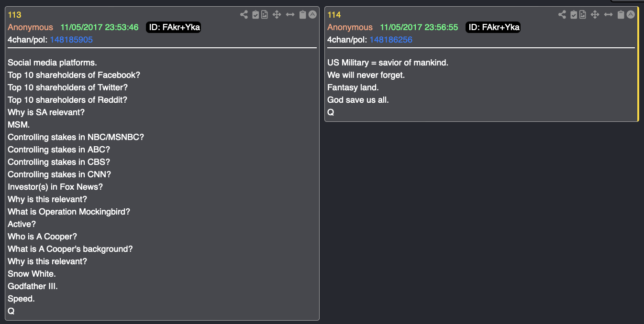The height and width of the screenshot is (324, 644).
Task: Click 'Investor(s) in Fox News?'
Action: coord(55,187)
